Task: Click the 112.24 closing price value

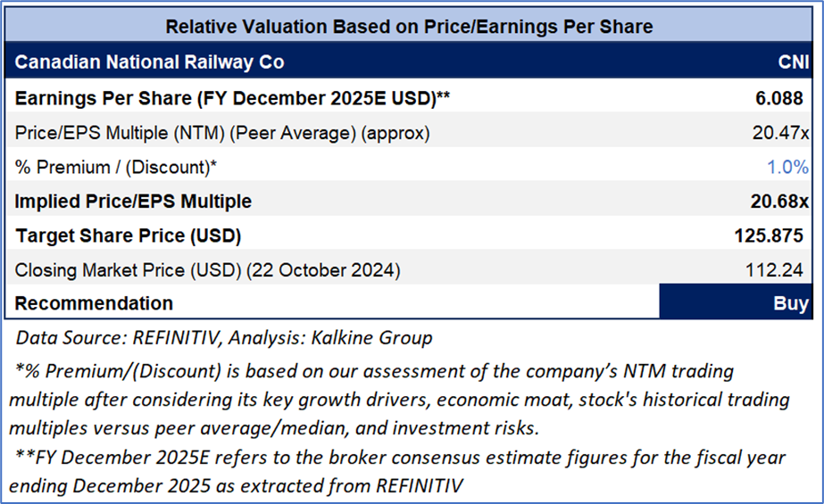Action: pos(777,269)
